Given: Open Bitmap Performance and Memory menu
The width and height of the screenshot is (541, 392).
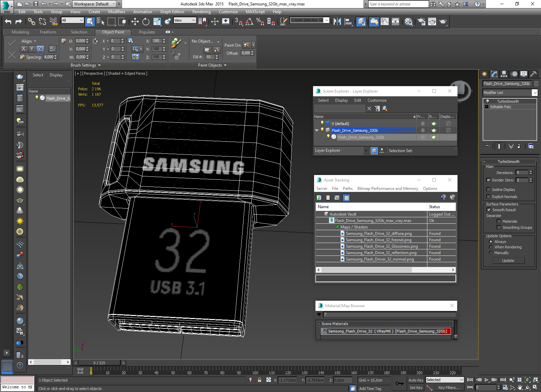Looking at the screenshot, I should (388, 189).
